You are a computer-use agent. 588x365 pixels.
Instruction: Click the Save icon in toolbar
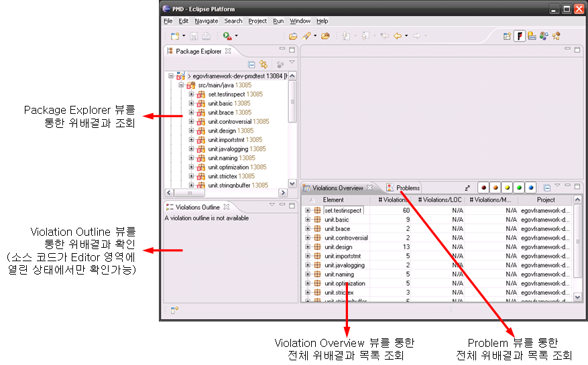click(194, 36)
